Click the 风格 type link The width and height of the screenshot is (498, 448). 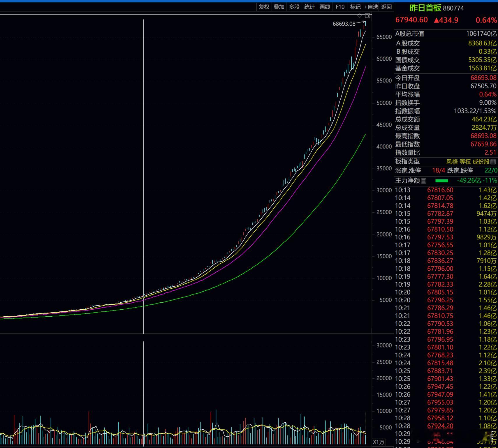tap(452, 162)
